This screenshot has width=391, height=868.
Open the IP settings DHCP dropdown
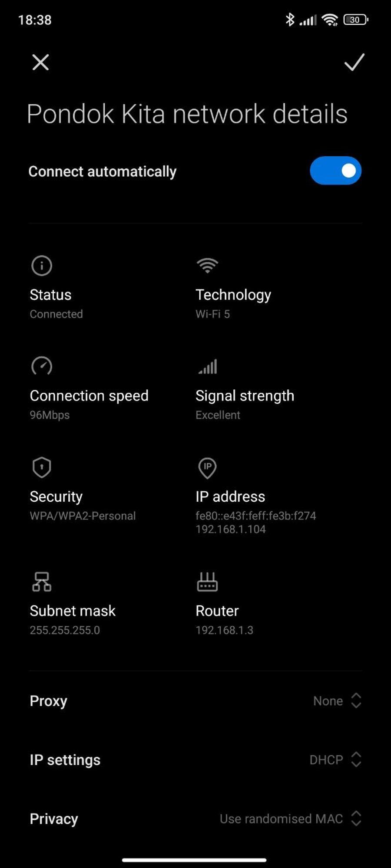click(335, 759)
